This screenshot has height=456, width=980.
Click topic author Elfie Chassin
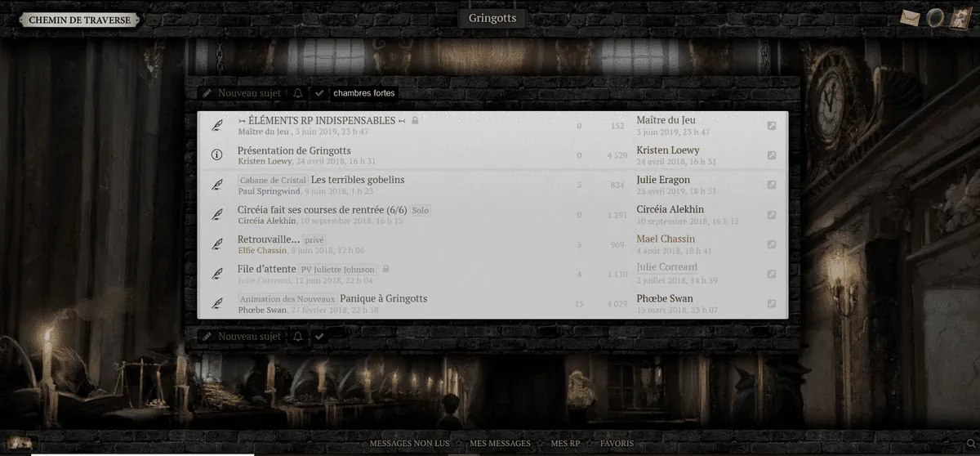pyautogui.click(x=262, y=250)
